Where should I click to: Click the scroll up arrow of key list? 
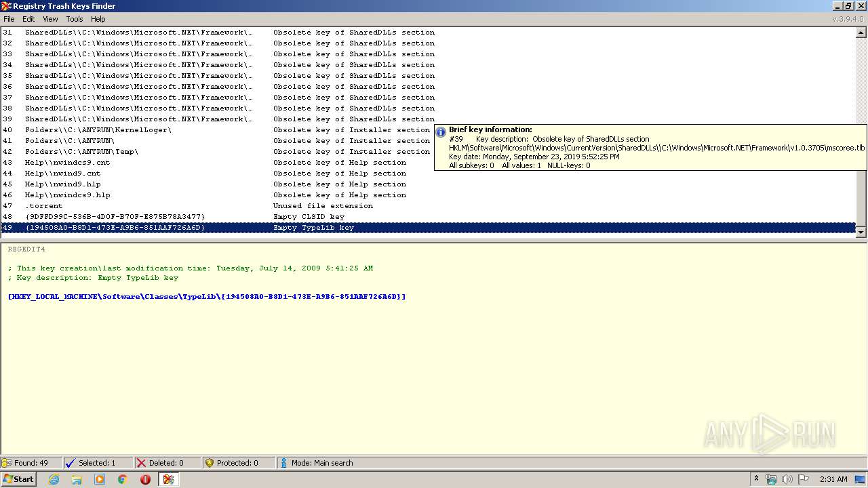click(x=861, y=33)
